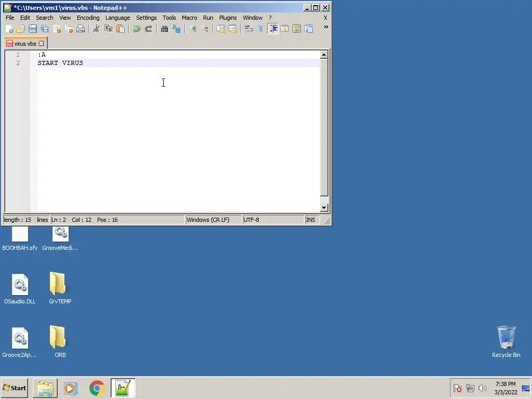Click the green Undo arrow icon

click(137, 29)
